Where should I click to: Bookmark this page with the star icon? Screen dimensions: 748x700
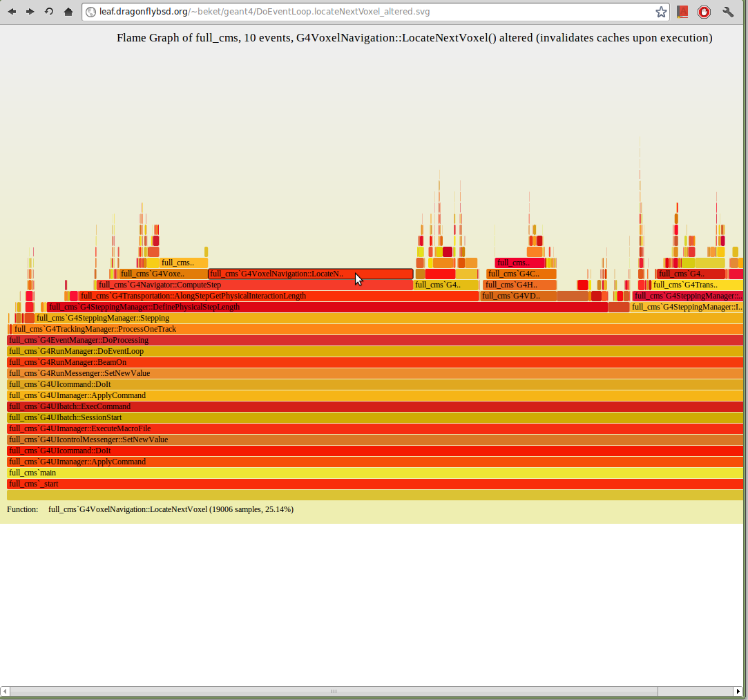tap(661, 12)
